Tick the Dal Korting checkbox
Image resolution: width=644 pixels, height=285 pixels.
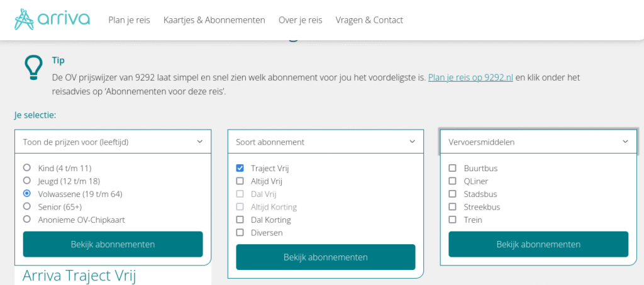pos(240,220)
